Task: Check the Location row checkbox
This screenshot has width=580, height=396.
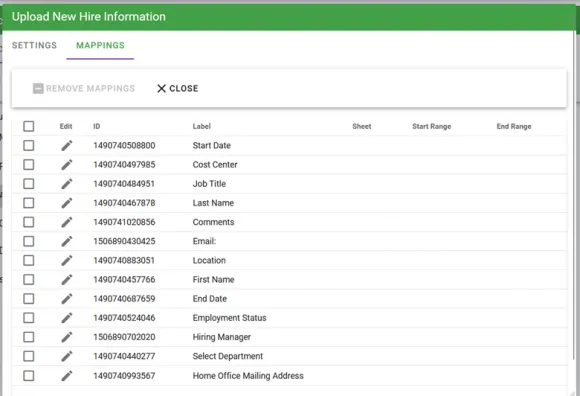Action: pyautogui.click(x=28, y=260)
